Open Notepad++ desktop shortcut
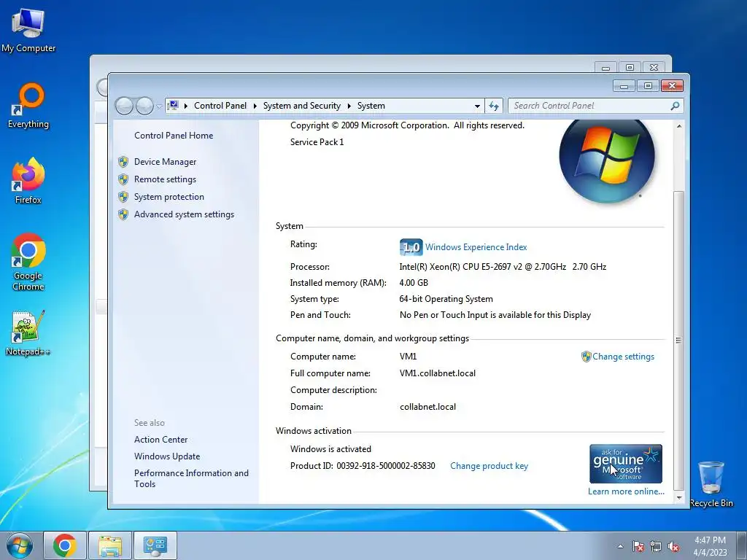 pyautogui.click(x=28, y=332)
